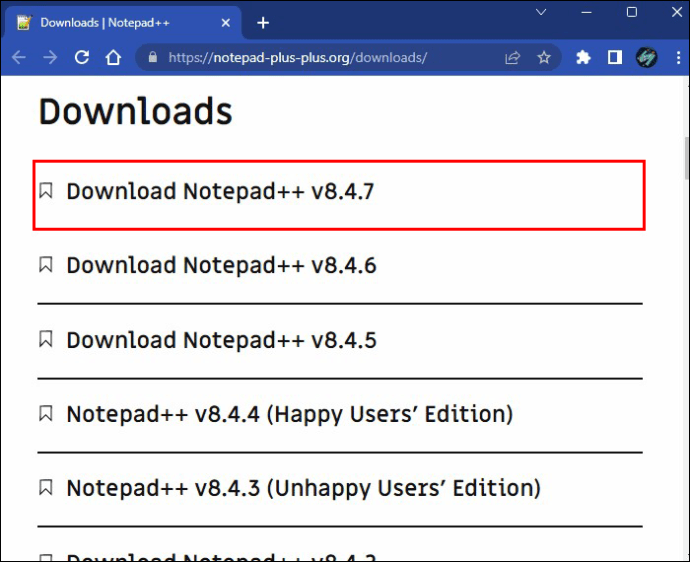Minimize the browser window
This screenshot has height=562, width=690.
click(x=586, y=12)
